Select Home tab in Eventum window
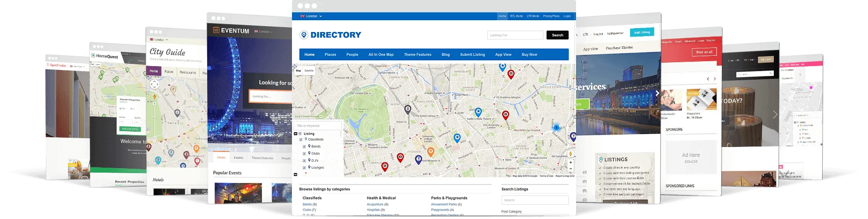Image resolution: width=868 pixels, height=219 pixels. point(221,157)
